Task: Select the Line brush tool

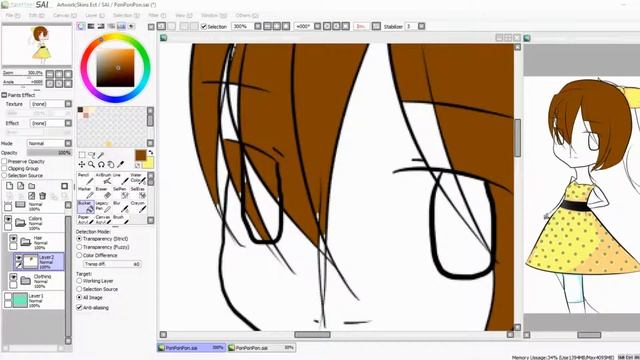Action: 120,178
